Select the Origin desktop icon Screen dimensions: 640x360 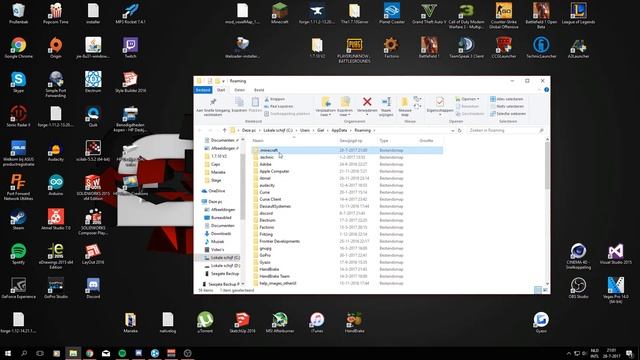(56, 48)
